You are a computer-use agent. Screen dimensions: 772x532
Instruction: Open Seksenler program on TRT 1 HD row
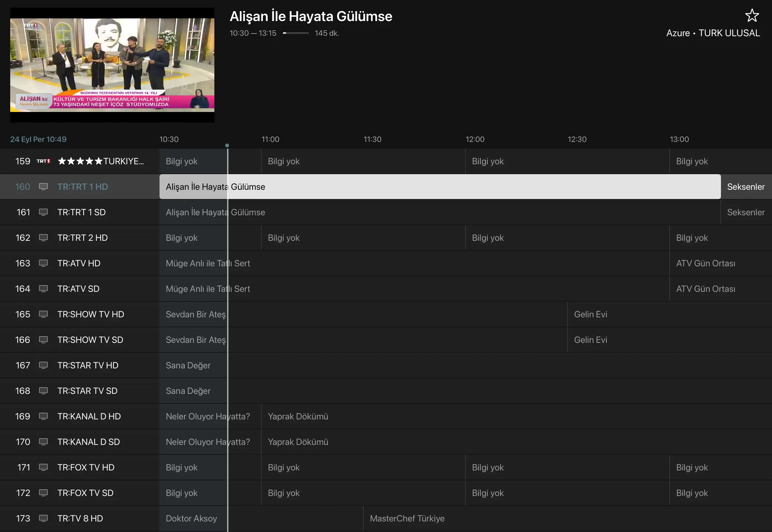(x=746, y=187)
